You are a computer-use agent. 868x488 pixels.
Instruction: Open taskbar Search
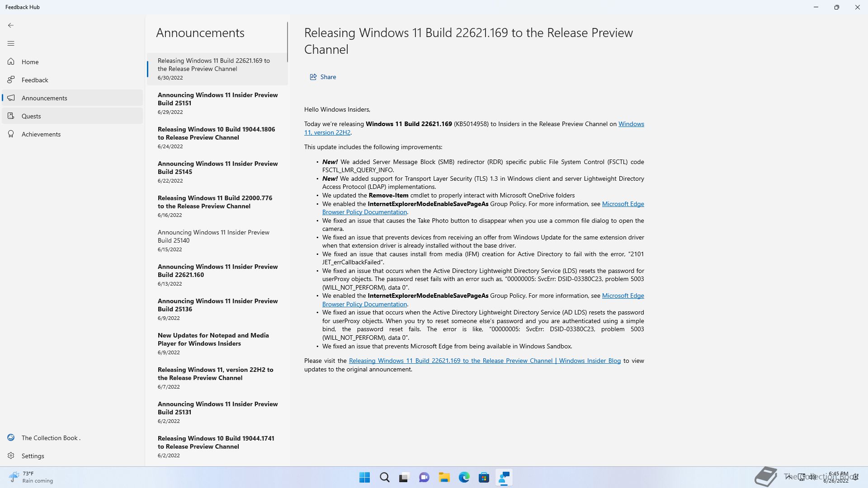pyautogui.click(x=384, y=478)
